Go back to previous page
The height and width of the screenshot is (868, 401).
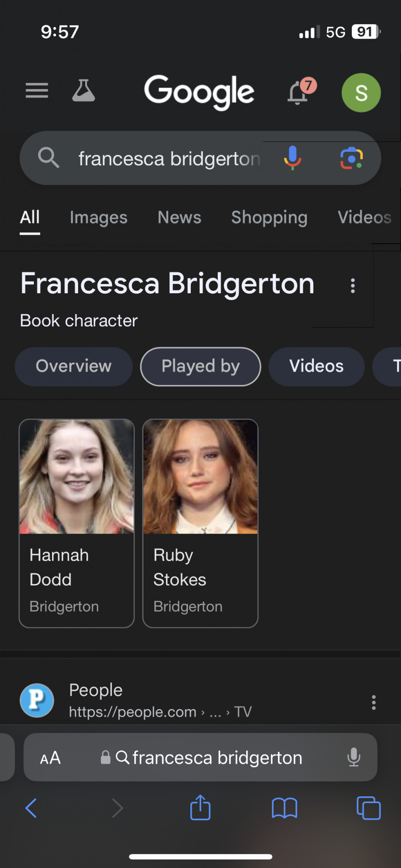tap(31, 808)
